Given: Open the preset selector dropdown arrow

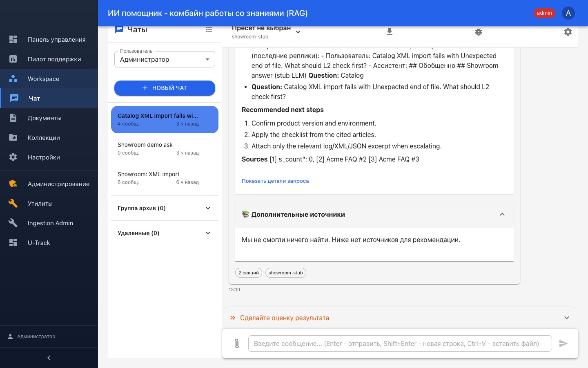Looking at the screenshot, I should [298, 32].
